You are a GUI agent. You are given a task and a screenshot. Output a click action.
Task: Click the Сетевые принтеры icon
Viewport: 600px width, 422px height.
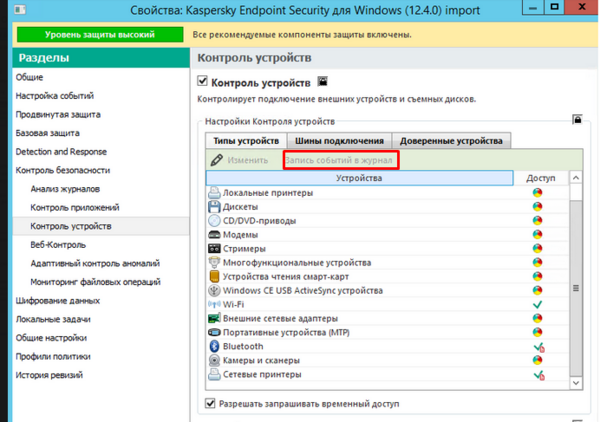click(x=214, y=374)
